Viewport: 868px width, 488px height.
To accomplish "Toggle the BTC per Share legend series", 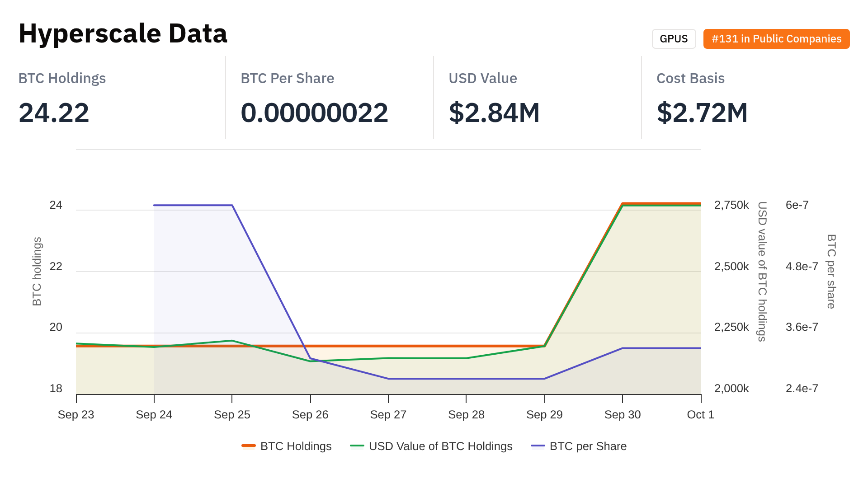I will [588, 446].
